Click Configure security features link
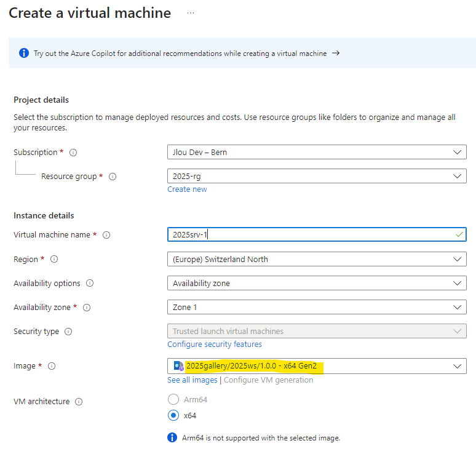The height and width of the screenshot is (454, 476). pos(214,344)
